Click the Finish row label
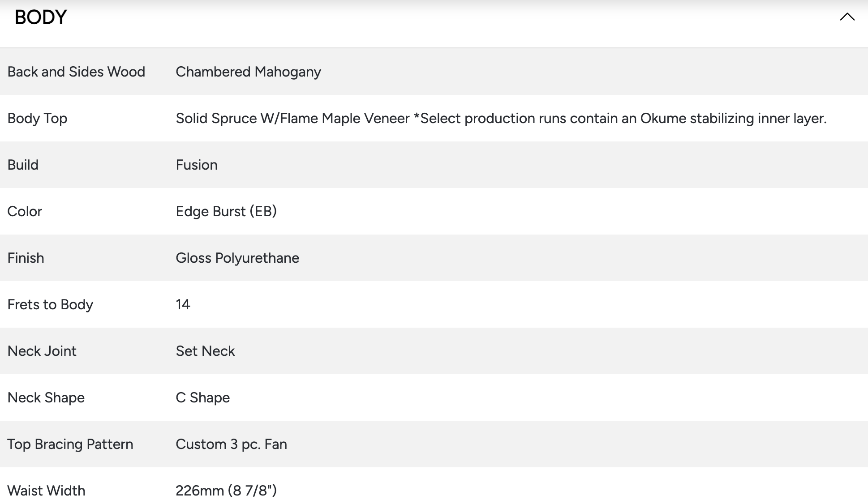868x504 pixels. [x=26, y=258]
